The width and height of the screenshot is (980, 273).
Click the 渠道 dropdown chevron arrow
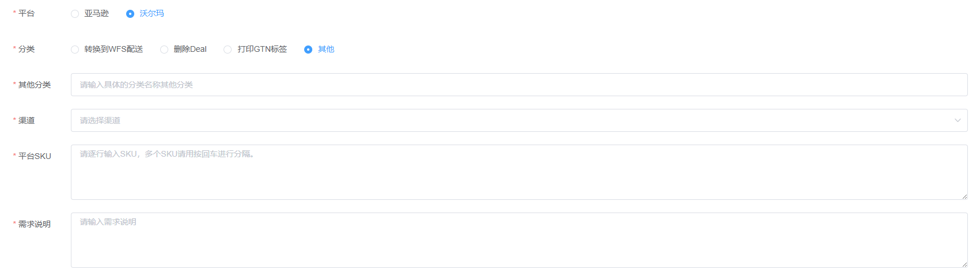click(x=958, y=120)
